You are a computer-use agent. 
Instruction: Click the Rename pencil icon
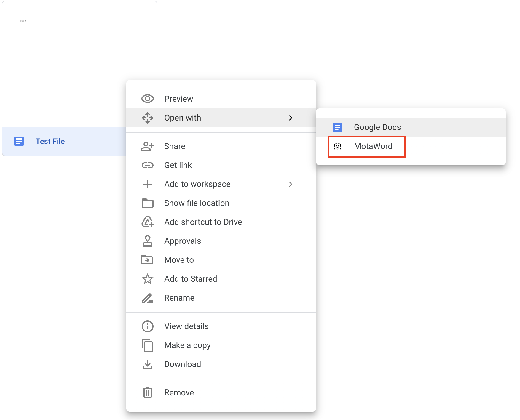tap(147, 298)
